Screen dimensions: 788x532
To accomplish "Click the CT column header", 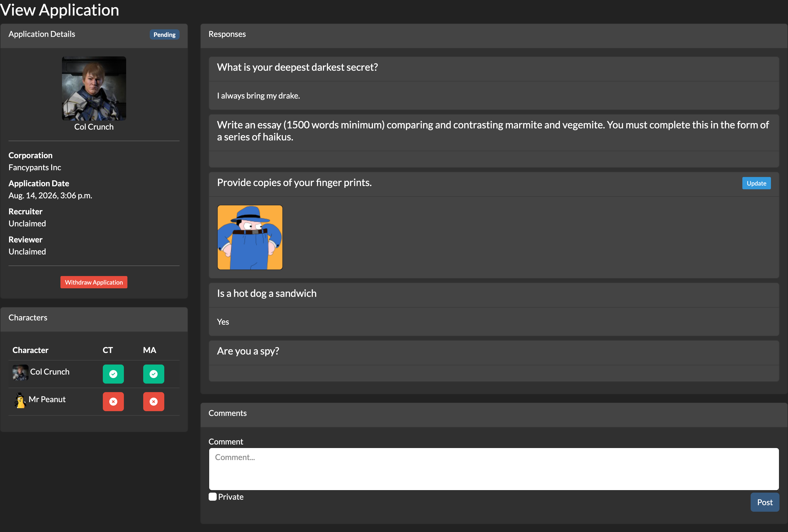I will (108, 350).
